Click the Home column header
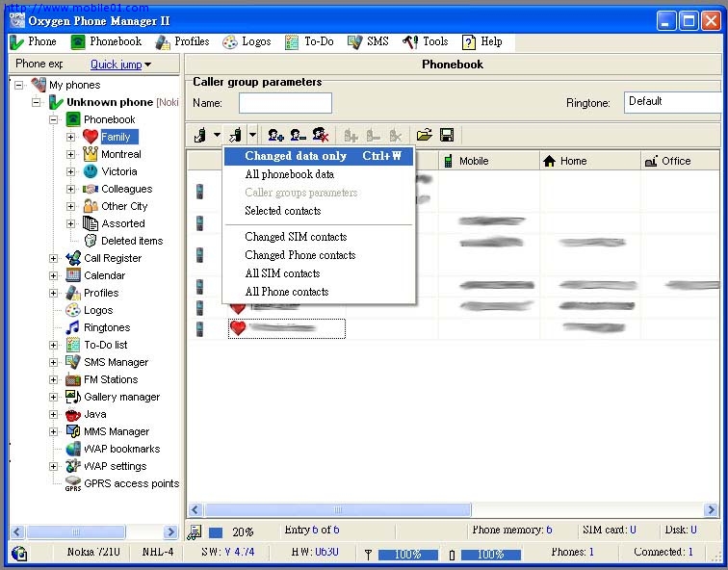Screen dimensions: 728x570 point(590,161)
